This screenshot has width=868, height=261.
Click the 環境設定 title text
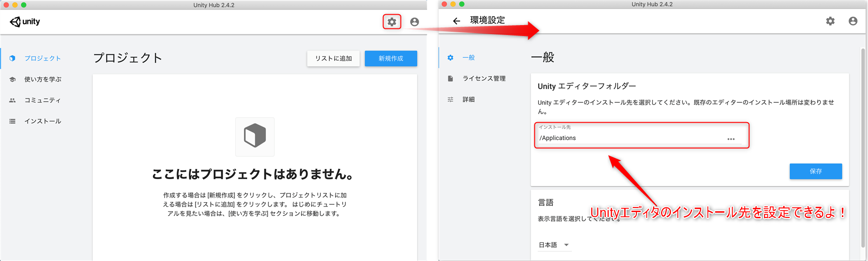point(487,20)
